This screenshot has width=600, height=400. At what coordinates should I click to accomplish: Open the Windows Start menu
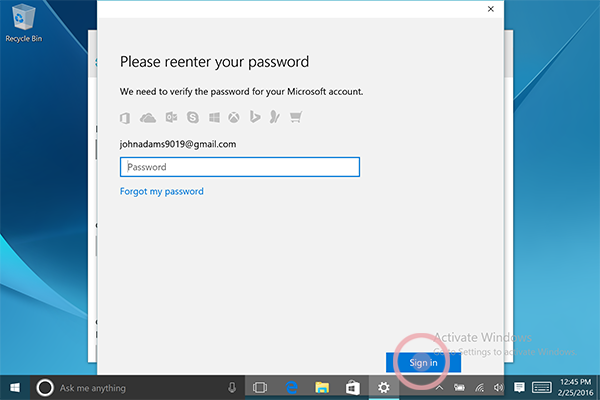tap(15, 388)
